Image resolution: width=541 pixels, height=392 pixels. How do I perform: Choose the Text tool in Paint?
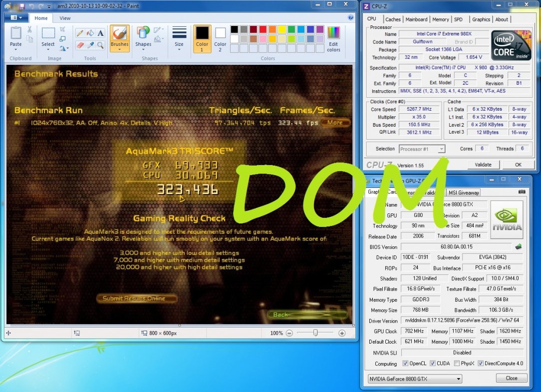tap(100, 33)
